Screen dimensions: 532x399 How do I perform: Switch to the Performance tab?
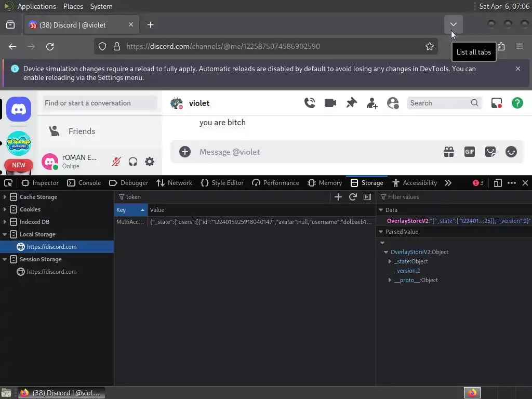pos(275,183)
